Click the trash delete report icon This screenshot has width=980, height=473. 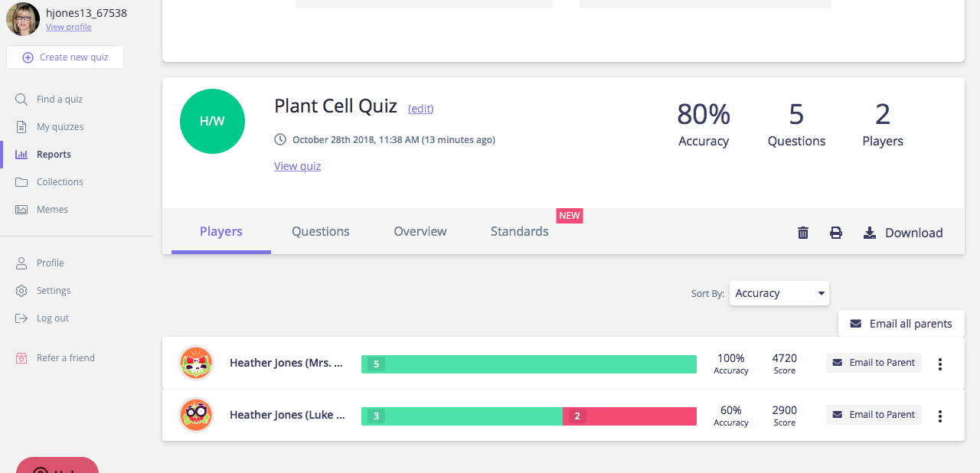click(x=803, y=233)
